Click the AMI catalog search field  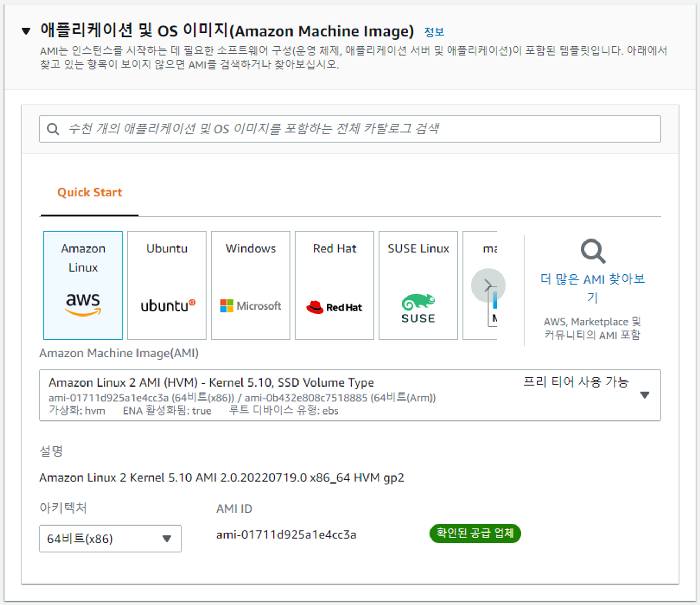pos(350,129)
